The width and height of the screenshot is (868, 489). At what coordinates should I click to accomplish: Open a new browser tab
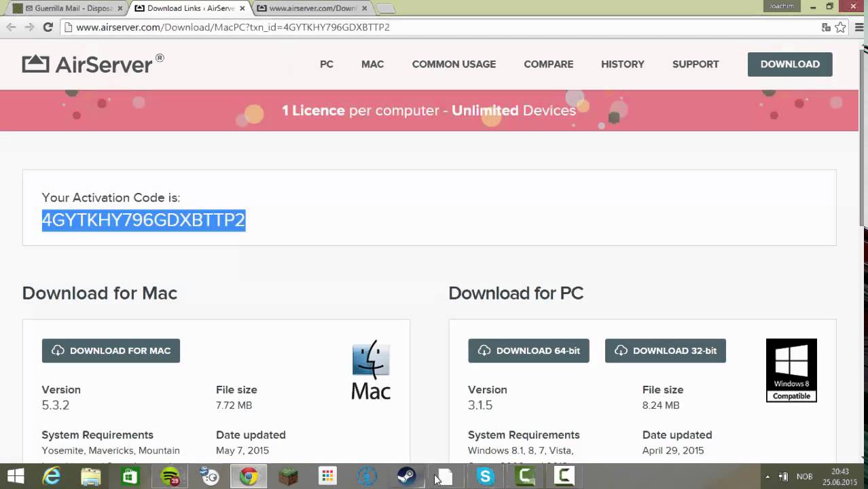click(x=385, y=9)
